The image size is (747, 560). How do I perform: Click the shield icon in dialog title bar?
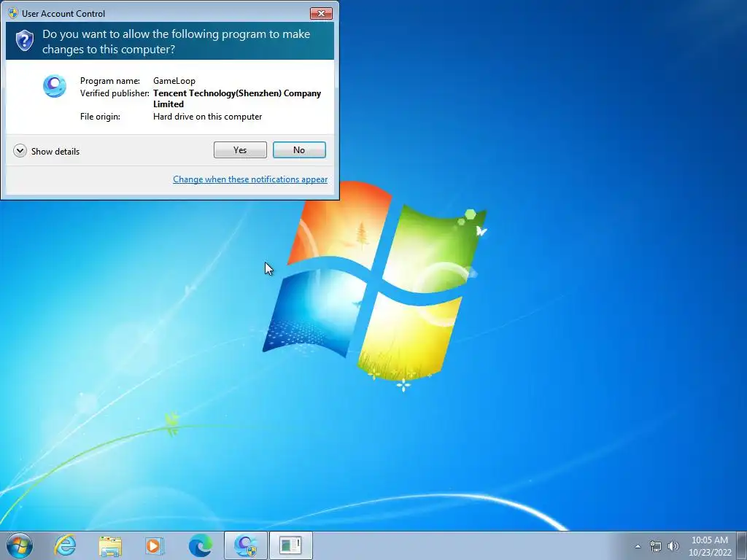click(x=13, y=13)
